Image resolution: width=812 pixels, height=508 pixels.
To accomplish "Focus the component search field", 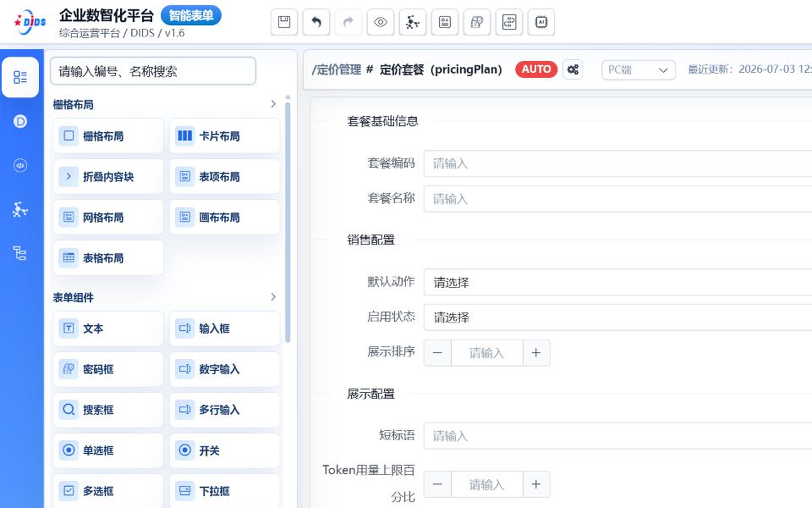I will pos(153,71).
